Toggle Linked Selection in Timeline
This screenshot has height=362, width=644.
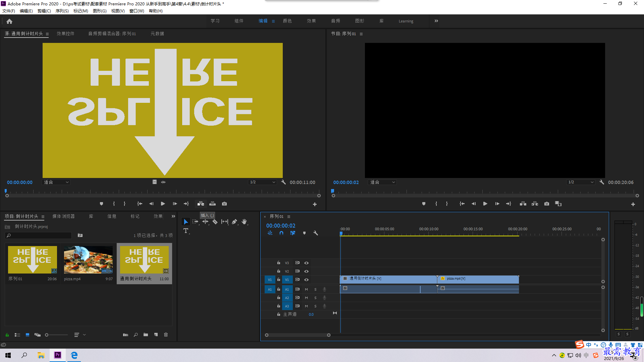[x=293, y=233]
